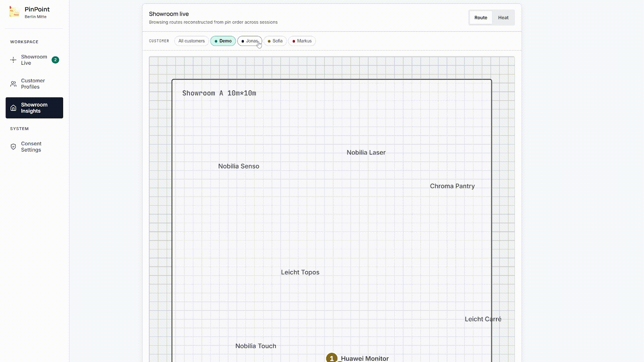Image resolution: width=644 pixels, height=362 pixels.
Task: Click the Showroom Insights home icon
Action: 13,108
